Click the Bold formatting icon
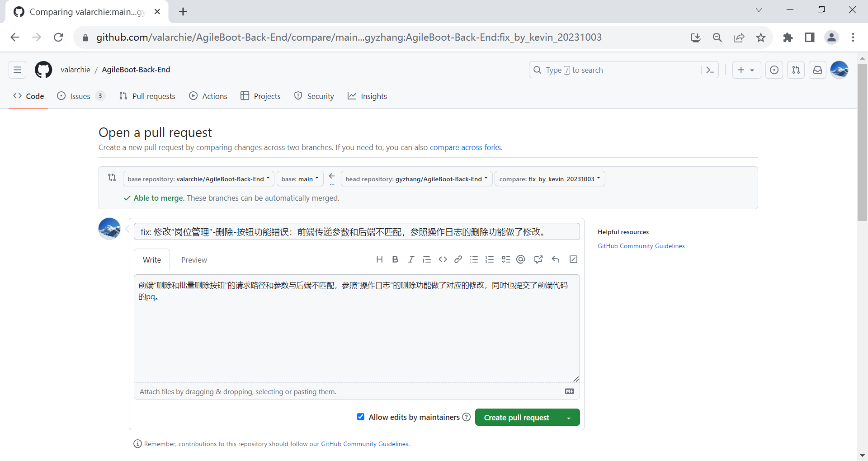868x461 pixels. [x=395, y=259]
